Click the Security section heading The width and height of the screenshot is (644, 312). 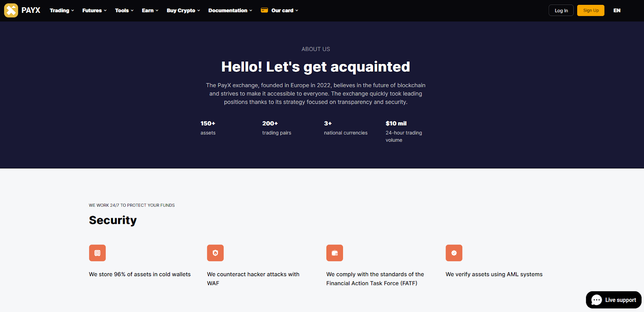(x=113, y=220)
